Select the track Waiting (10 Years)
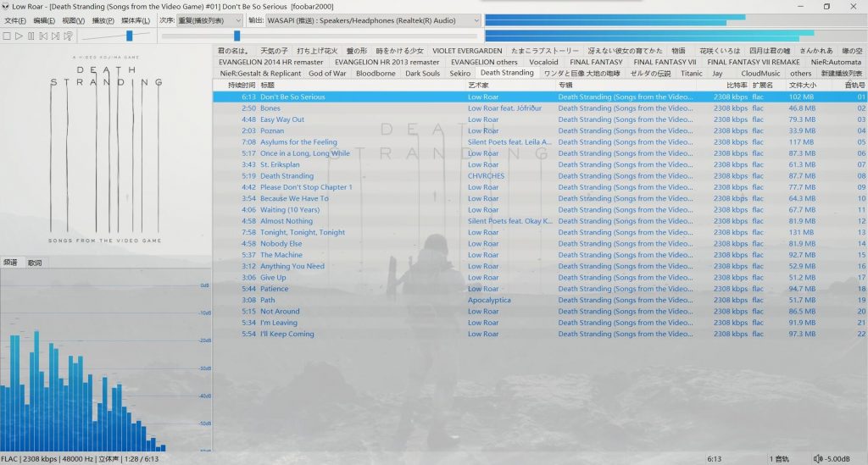Image resolution: width=868 pixels, height=465 pixels. click(540, 209)
